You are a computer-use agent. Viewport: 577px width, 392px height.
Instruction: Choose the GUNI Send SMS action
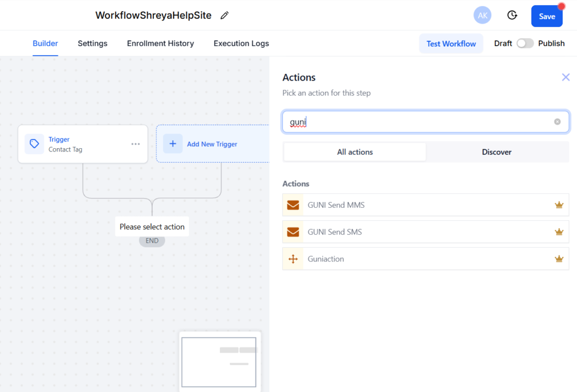tap(425, 231)
